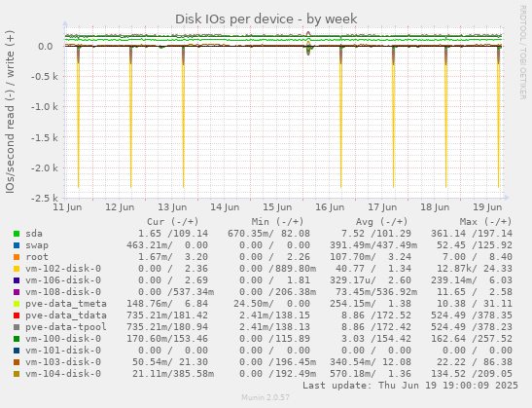Click the lime pve-data_tmeta swatch
The width and height of the screenshot is (532, 408).
point(17,304)
